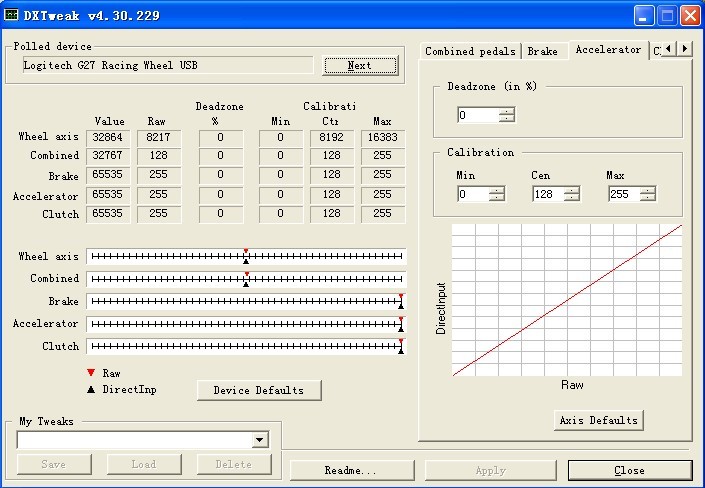Select the Accelerator tab
Screen dimensions: 705x488
608,50
